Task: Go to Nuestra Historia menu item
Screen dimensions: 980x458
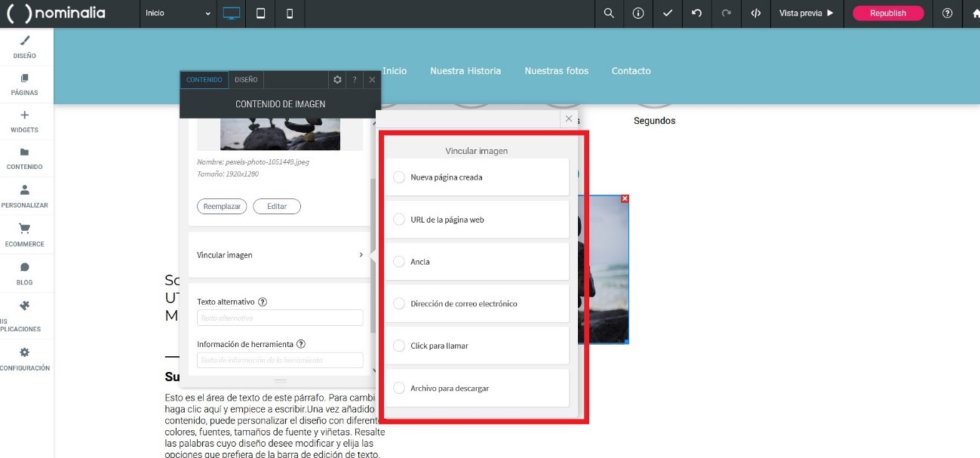Action: (465, 71)
